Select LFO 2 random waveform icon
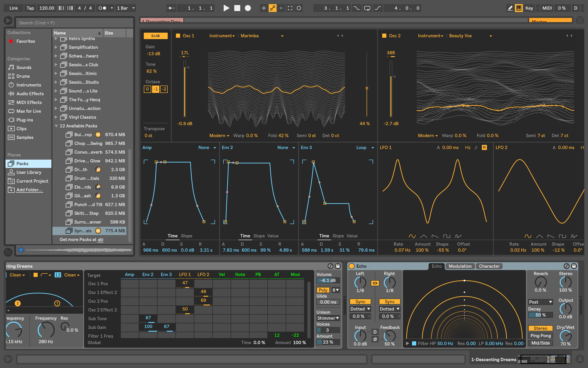 574,236
